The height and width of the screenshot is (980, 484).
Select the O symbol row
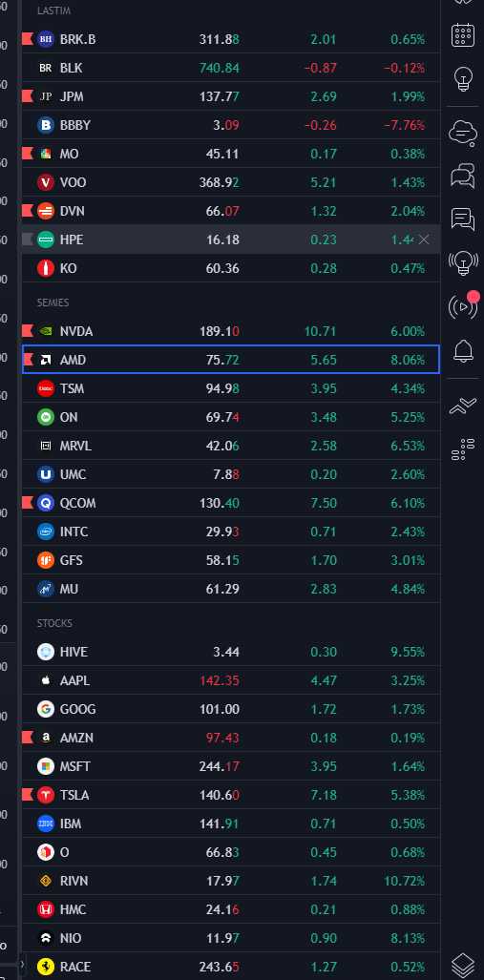click(231, 852)
